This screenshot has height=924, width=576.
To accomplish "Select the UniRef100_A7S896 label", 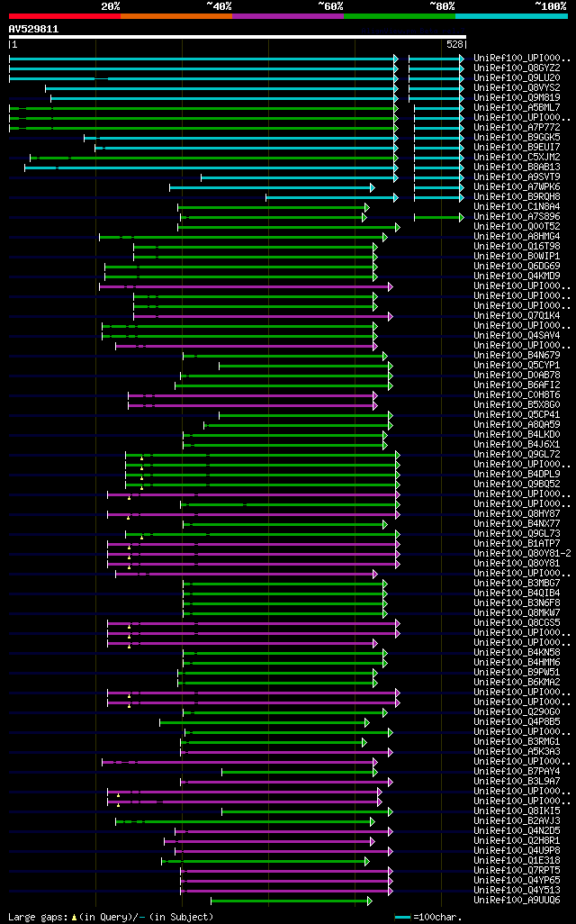I will (x=517, y=217).
